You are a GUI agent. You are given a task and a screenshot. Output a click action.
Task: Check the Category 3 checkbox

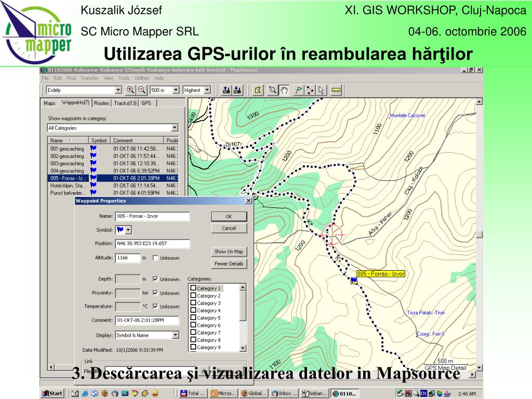tap(193, 303)
